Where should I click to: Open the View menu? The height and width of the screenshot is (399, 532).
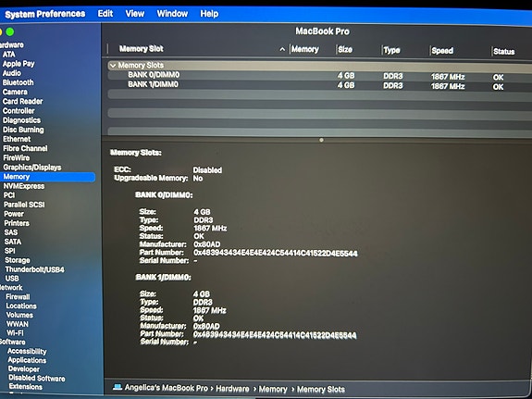coord(135,14)
